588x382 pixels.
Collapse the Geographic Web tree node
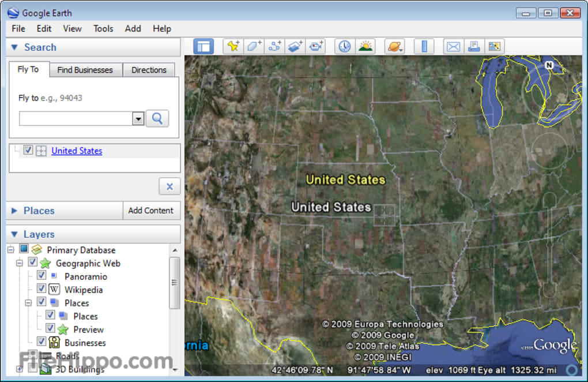pyautogui.click(x=20, y=263)
